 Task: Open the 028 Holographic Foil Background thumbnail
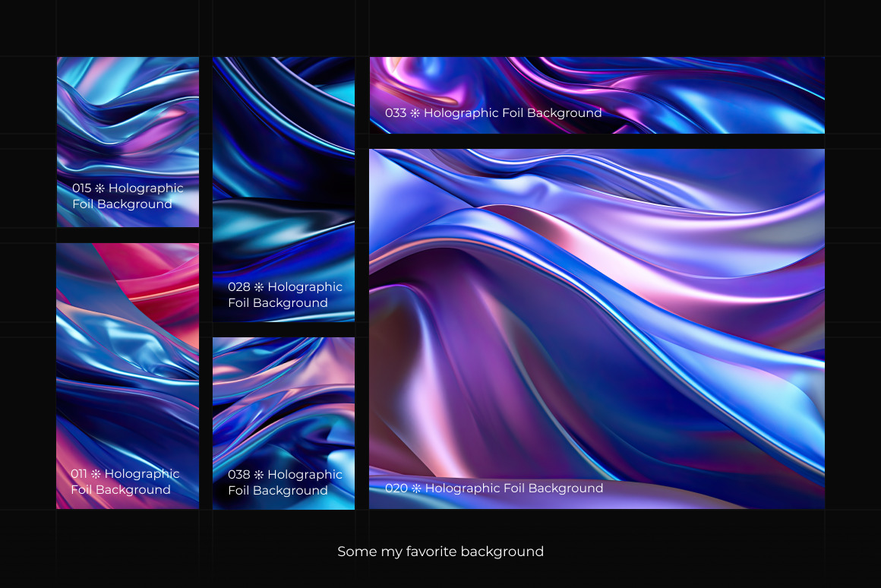tap(283, 189)
